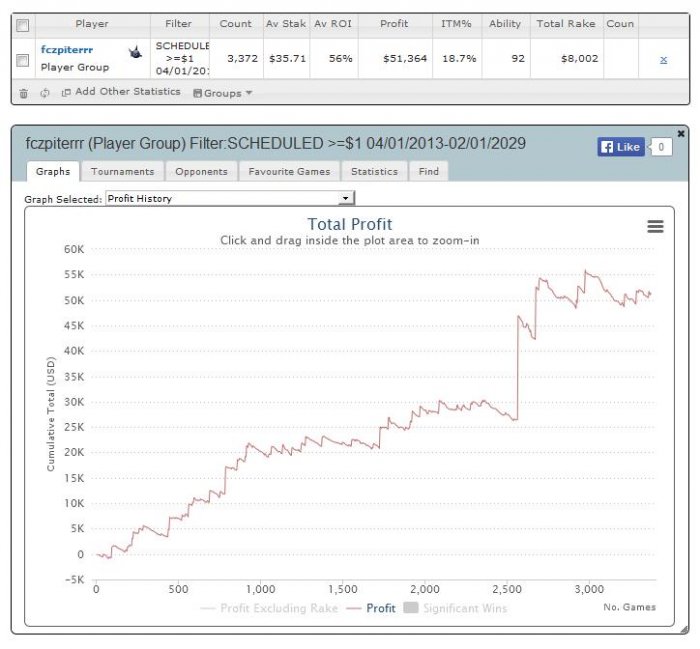This screenshot has height=649, width=700.
Task: Open the chart hamburger menu icon
Action: point(655,226)
